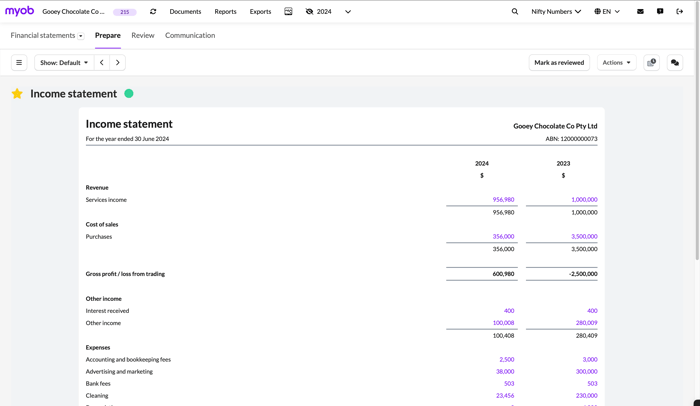Viewport: 700px width, 406px height.
Task: Open the EN language dropdown
Action: [x=607, y=12]
